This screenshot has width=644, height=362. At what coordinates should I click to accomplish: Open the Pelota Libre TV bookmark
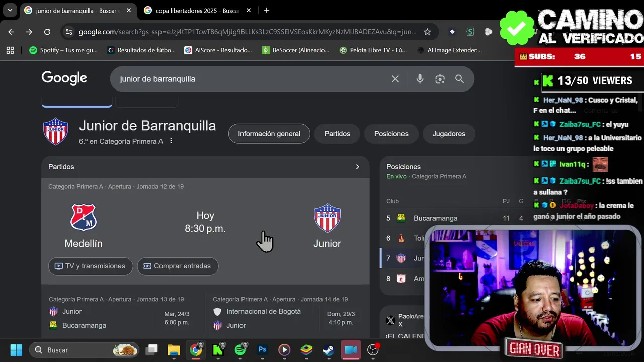[373, 50]
